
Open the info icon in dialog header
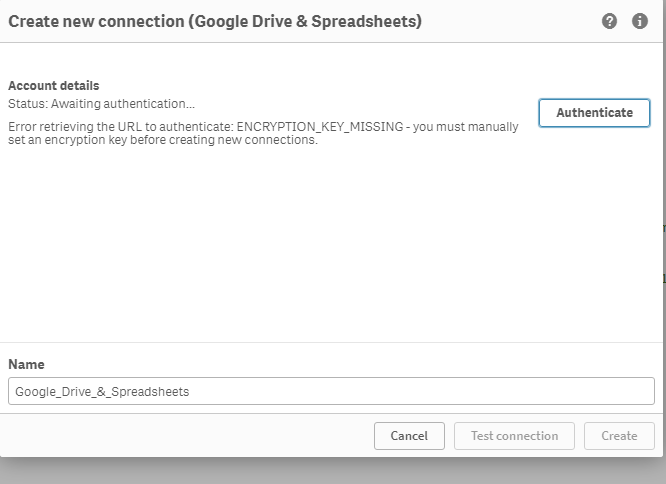pos(640,21)
